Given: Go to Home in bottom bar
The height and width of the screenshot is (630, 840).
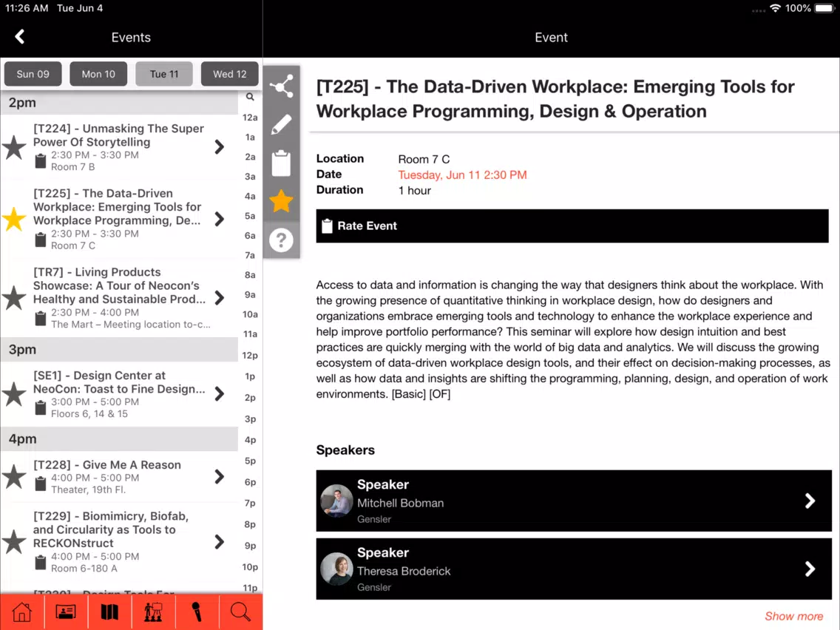Looking at the screenshot, I should pyautogui.click(x=22, y=612).
